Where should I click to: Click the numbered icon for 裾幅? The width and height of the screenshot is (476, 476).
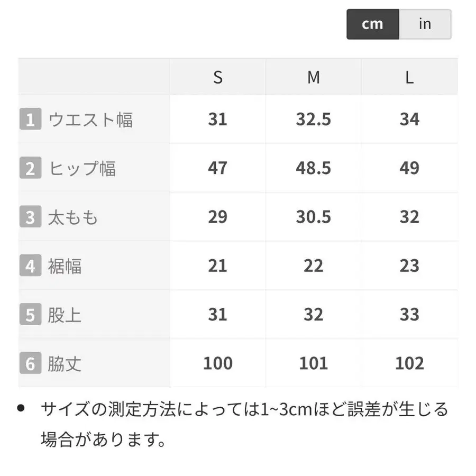(x=30, y=266)
